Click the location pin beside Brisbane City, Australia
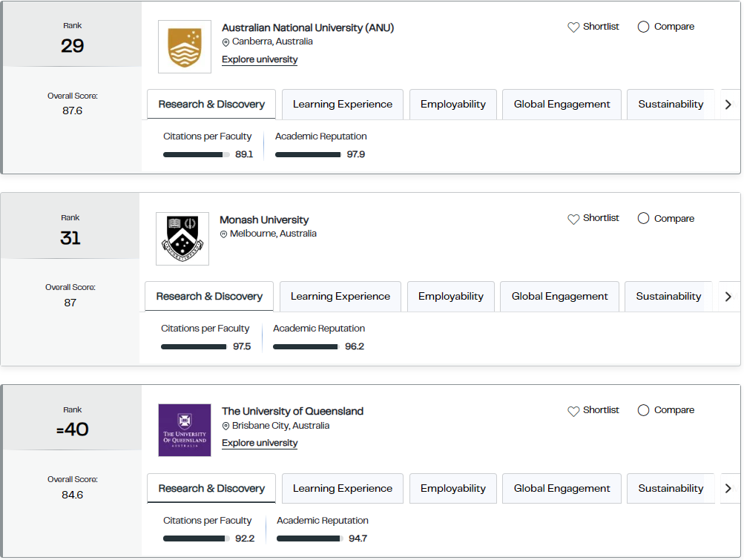The height and width of the screenshot is (560, 744). click(225, 426)
